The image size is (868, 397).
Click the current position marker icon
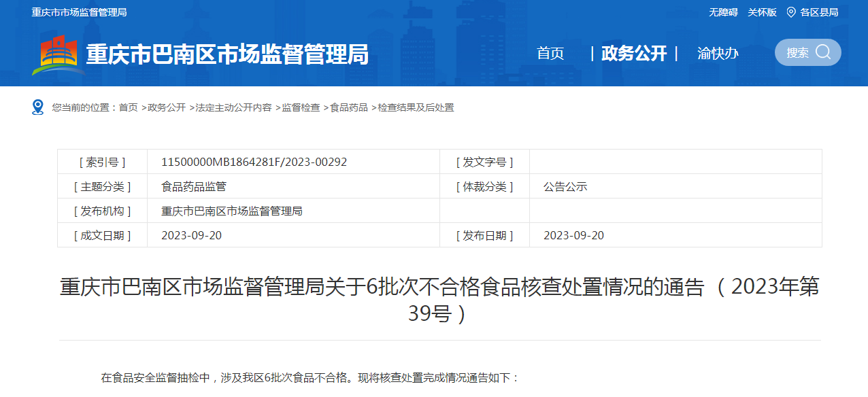[x=37, y=107]
